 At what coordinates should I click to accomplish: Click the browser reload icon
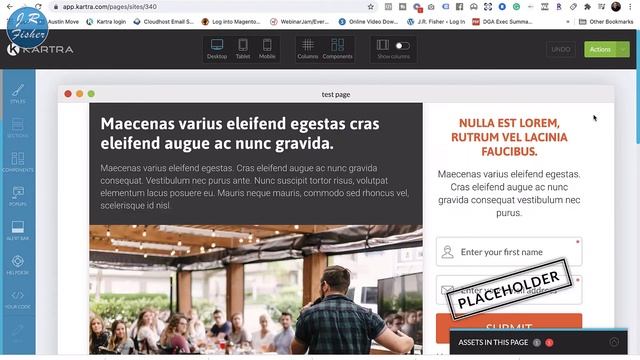[38, 7]
